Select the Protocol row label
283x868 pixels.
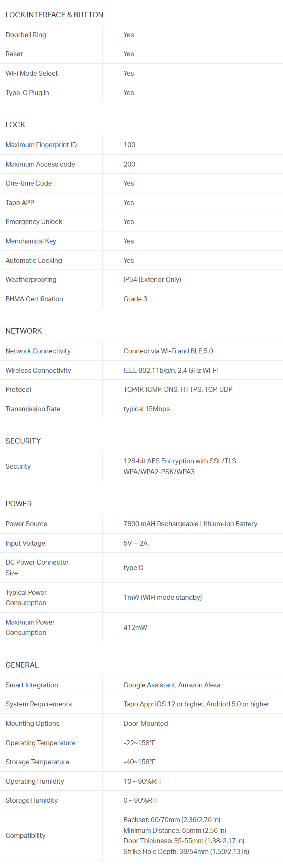tap(18, 390)
